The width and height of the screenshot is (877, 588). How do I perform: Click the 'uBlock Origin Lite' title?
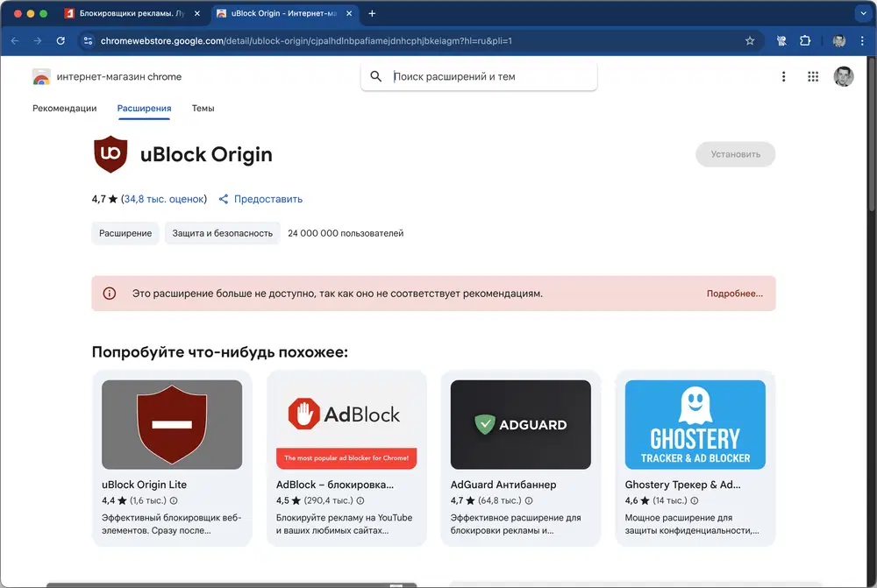145,485
